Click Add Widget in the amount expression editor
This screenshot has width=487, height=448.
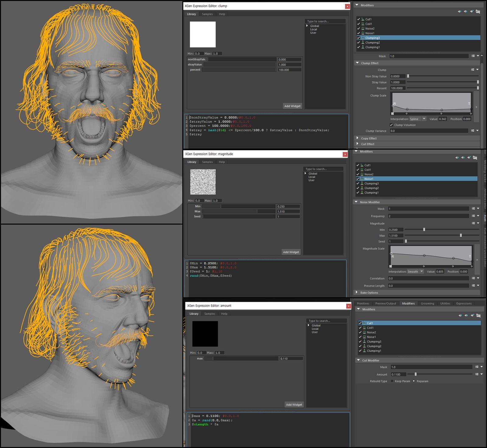point(294,404)
